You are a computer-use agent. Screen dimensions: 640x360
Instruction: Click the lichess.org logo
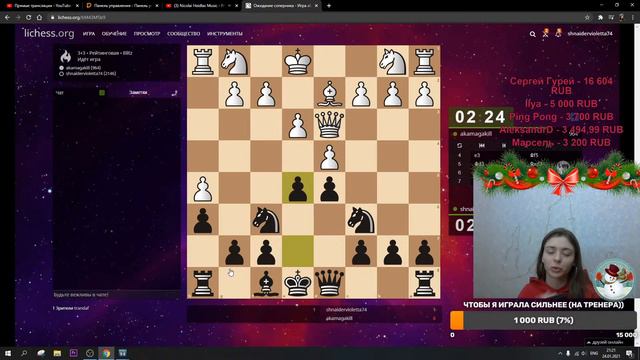click(x=49, y=33)
